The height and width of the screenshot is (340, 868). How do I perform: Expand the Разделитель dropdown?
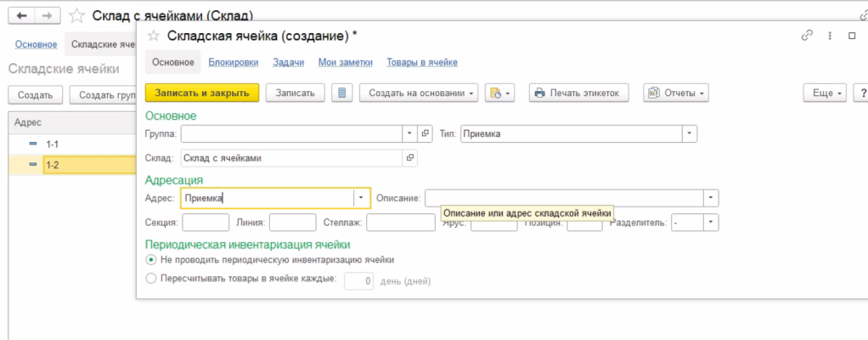tap(710, 223)
